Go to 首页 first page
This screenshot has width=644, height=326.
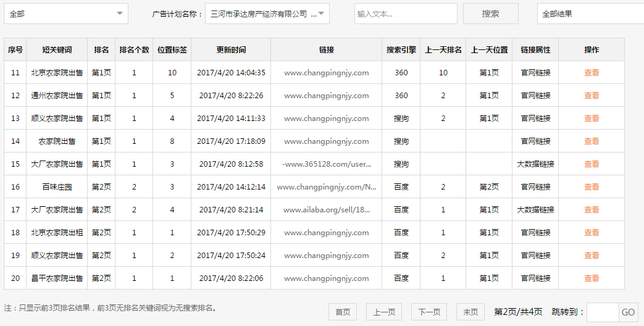343,312
